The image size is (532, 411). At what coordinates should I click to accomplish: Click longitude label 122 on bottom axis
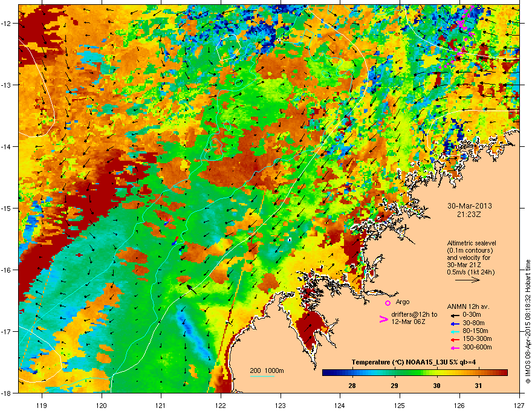[221, 405]
